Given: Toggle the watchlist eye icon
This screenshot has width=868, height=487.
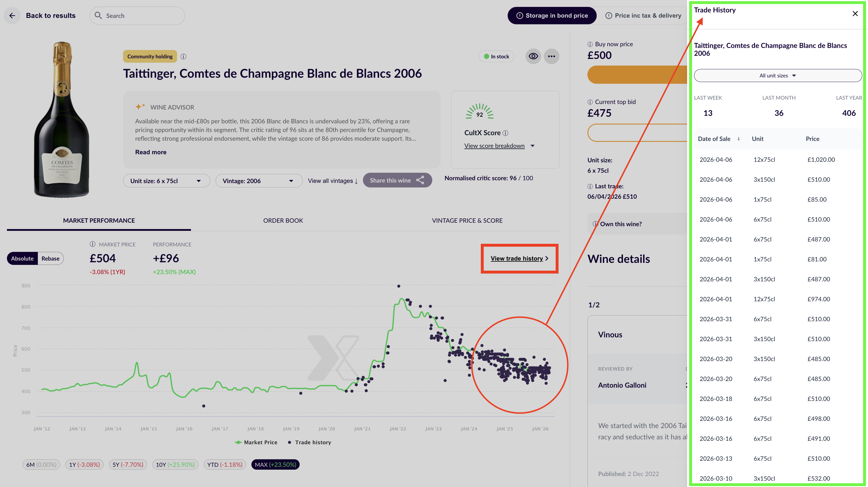Looking at the screenshot, I should 533,56.
